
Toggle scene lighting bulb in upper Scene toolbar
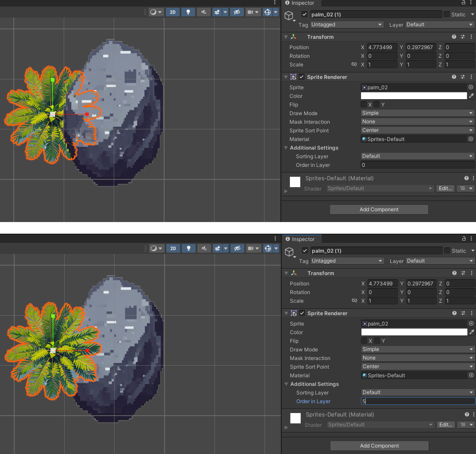188,12
